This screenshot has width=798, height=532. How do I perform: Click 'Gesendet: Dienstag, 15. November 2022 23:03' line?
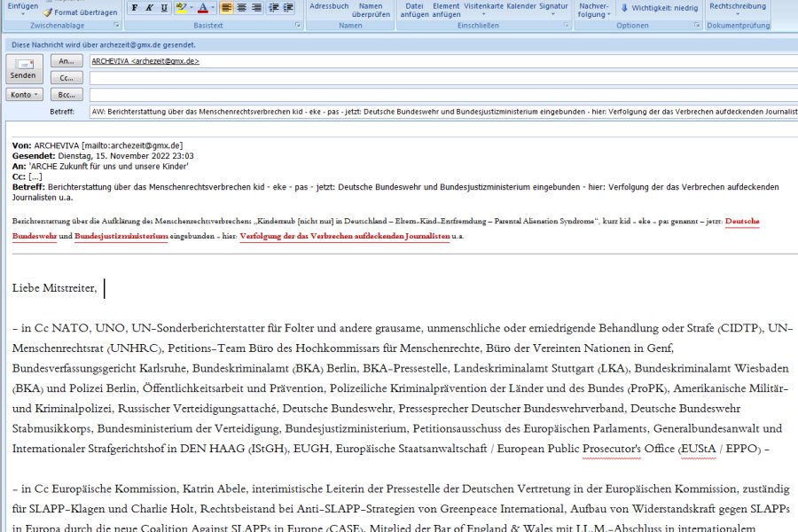point(103,156)
